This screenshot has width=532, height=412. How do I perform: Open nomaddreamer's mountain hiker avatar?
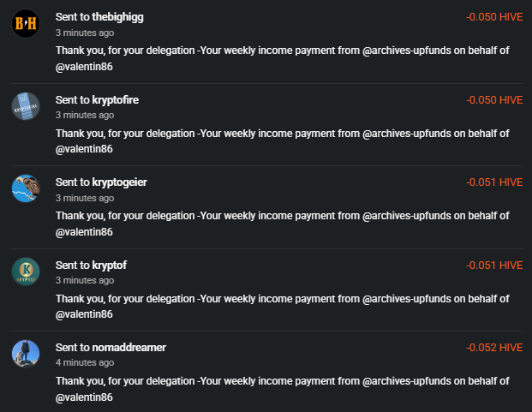[26, 354]
